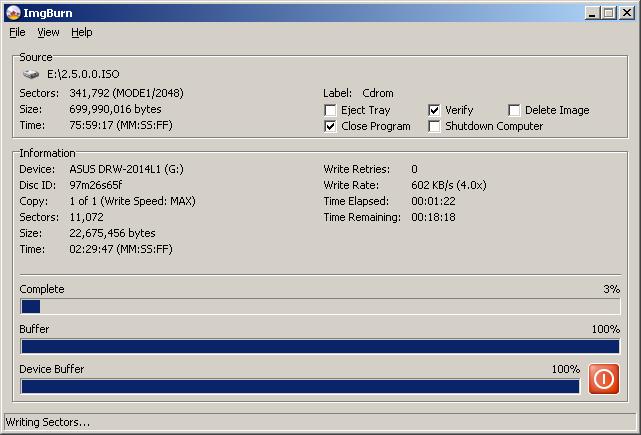Image resolution: width=641 pixels, height=435 pixels.
Task: Close the ImgBurn window
Action: coord(627,13)
